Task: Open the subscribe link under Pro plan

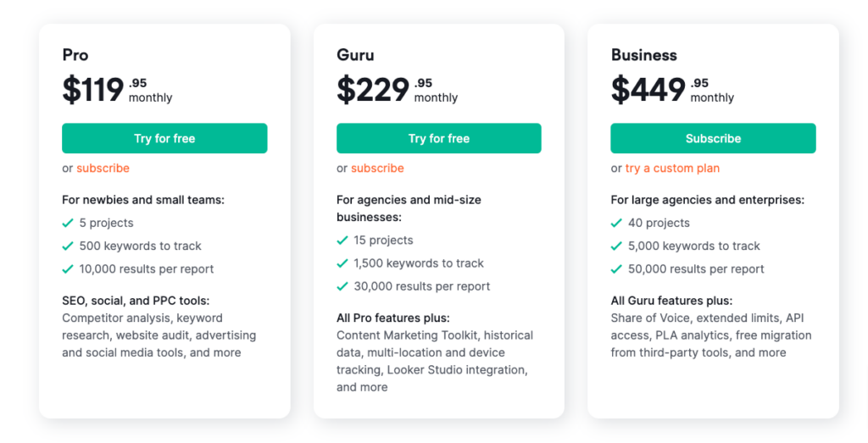Action: click(103, 168)
